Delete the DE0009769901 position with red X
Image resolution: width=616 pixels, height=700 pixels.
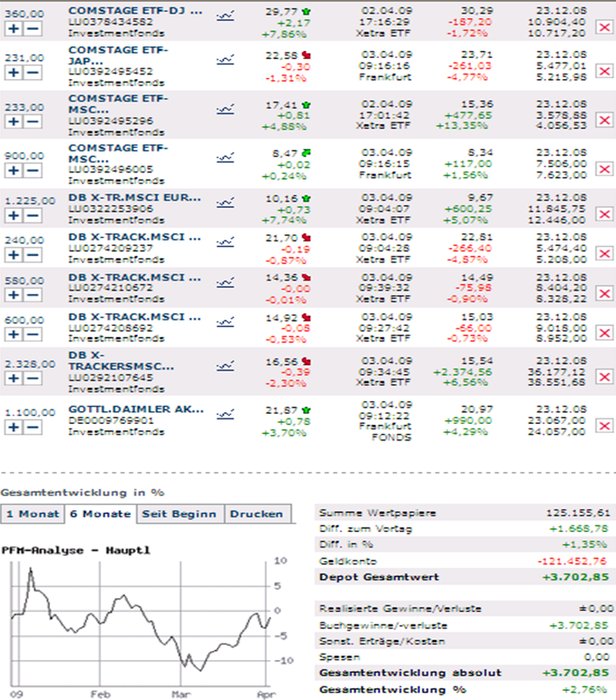point(605,426)
